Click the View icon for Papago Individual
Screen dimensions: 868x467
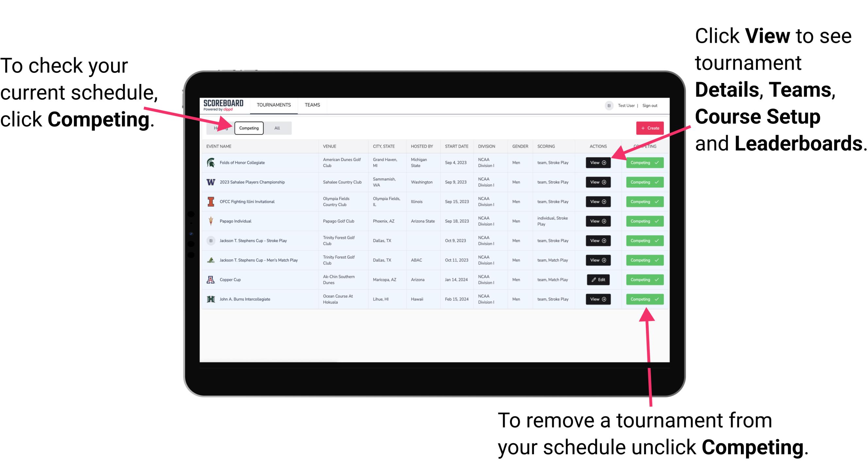tap(598, 221)
